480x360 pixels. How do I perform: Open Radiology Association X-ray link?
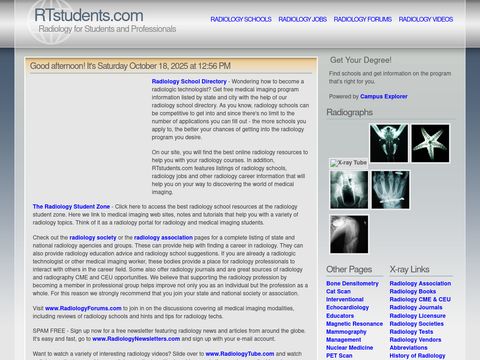click(x=420, y=283)
